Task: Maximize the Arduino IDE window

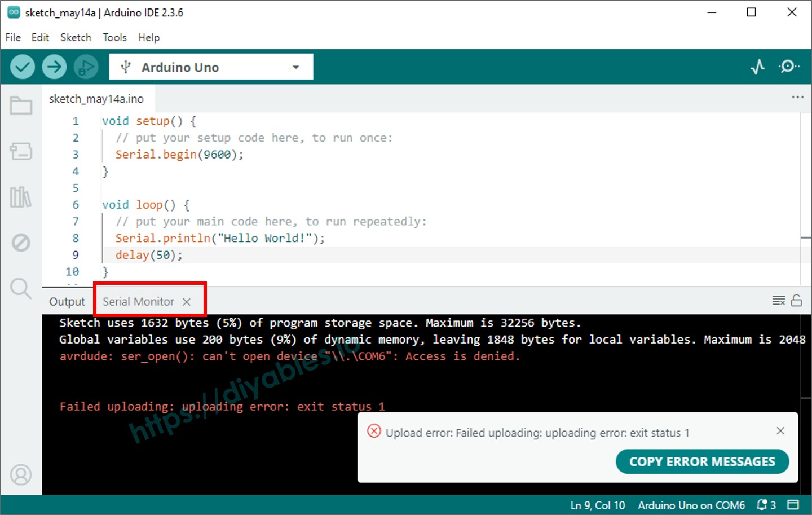Action: pyautogui.click(x=751, y=12)
